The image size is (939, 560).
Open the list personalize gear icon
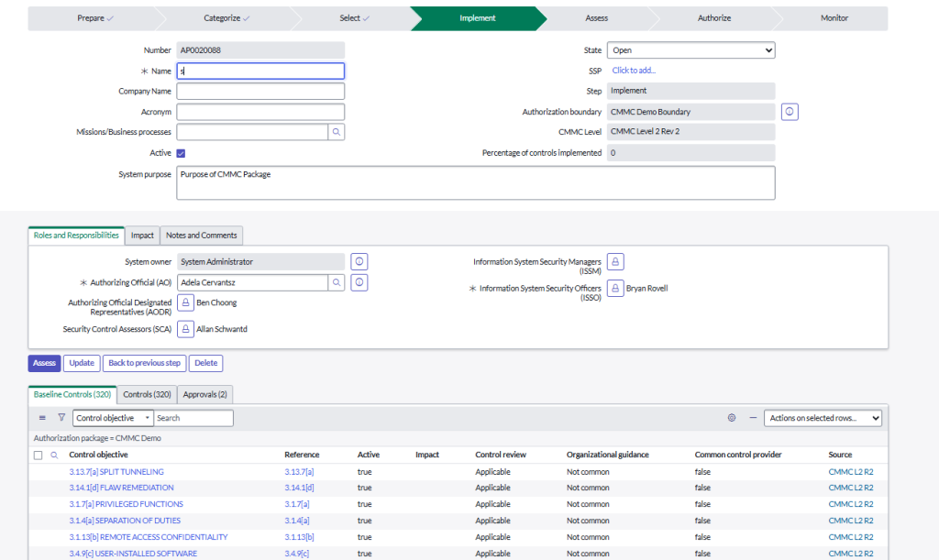pos(732,418)
